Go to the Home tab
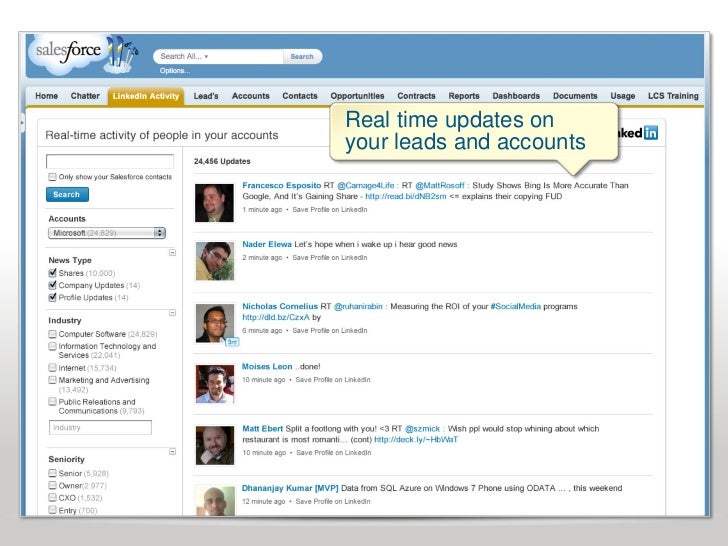The height and width of the screenshot is (546, 728). click(46, 96)
